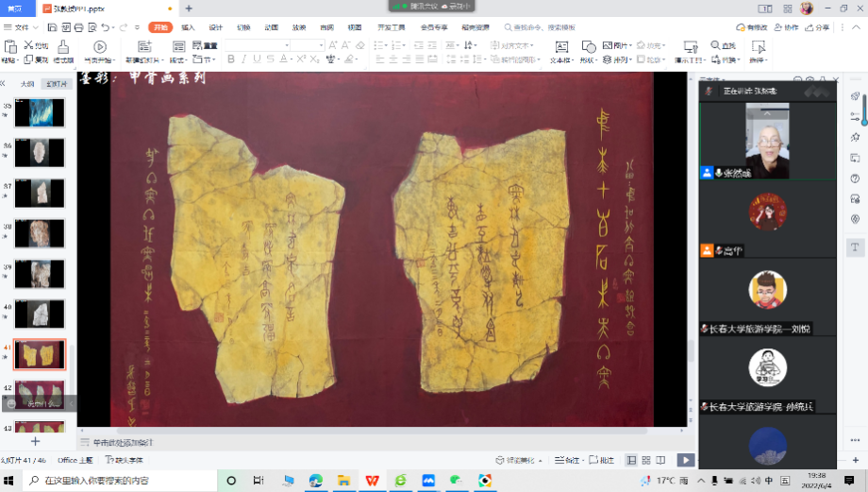Viewport: 868px width, 492px height.
Task: Click the notes area placeholder
Action: (x=123, y=442)
